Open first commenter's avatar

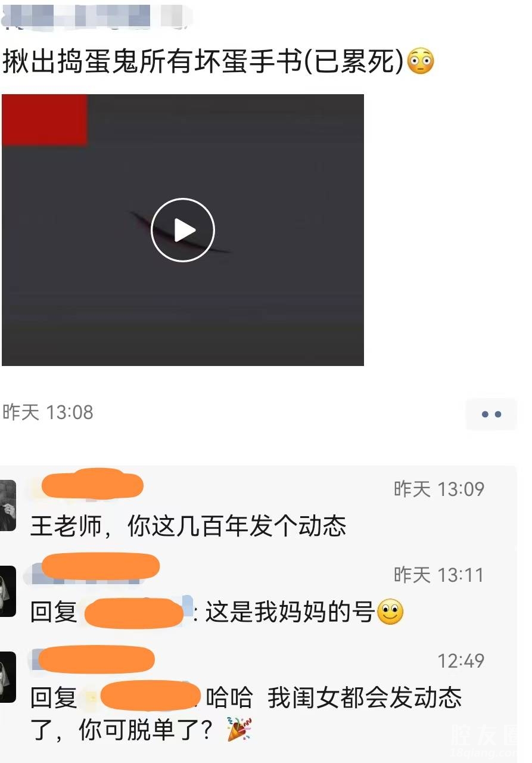pyautogui.click(x=8, y=505)
